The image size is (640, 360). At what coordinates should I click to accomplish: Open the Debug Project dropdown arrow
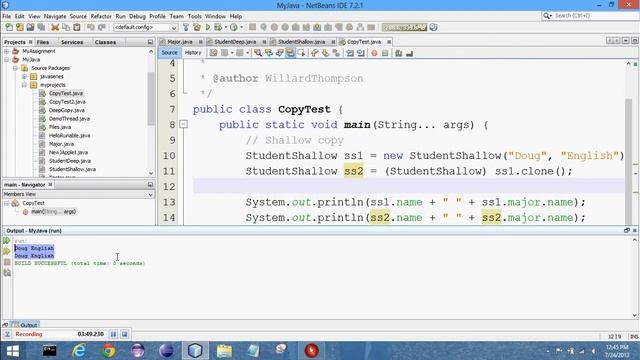click(x=226, y=27)
